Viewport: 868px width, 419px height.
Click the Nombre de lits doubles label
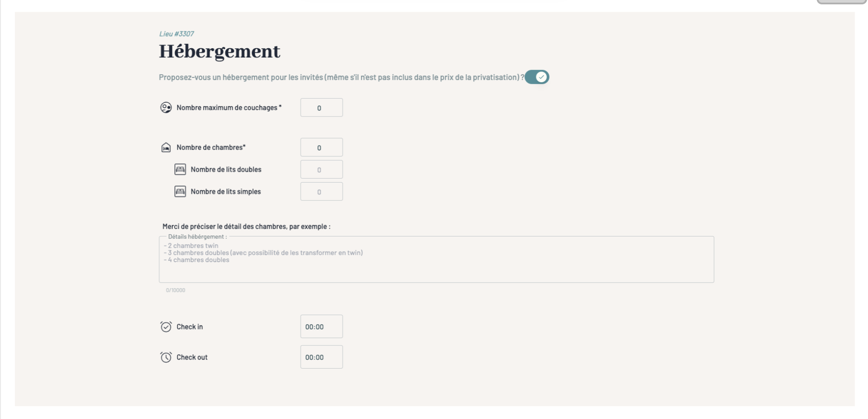[226, 170]
